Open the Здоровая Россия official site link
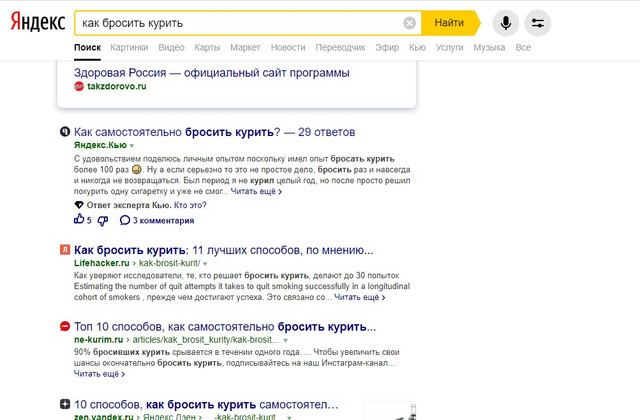 coord(212,72)
